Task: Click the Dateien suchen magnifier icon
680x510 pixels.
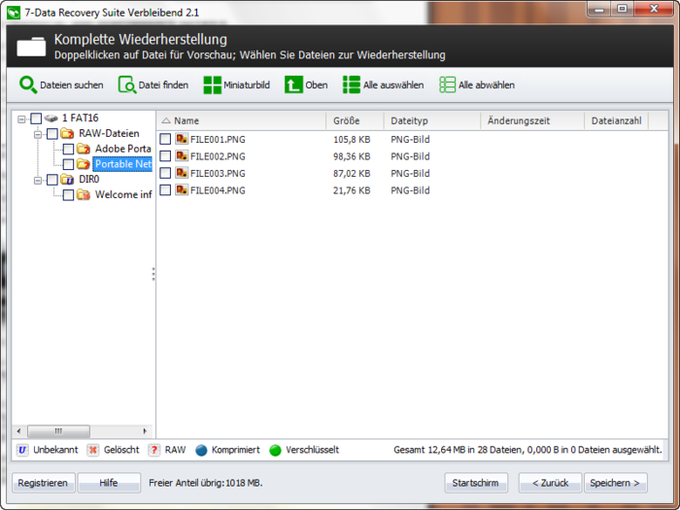Action: [28, 85]
